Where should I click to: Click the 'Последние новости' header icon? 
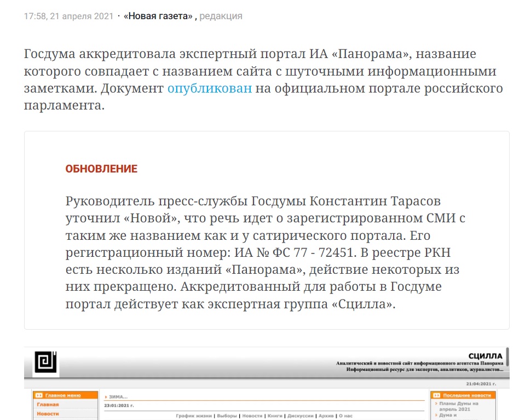437,395
